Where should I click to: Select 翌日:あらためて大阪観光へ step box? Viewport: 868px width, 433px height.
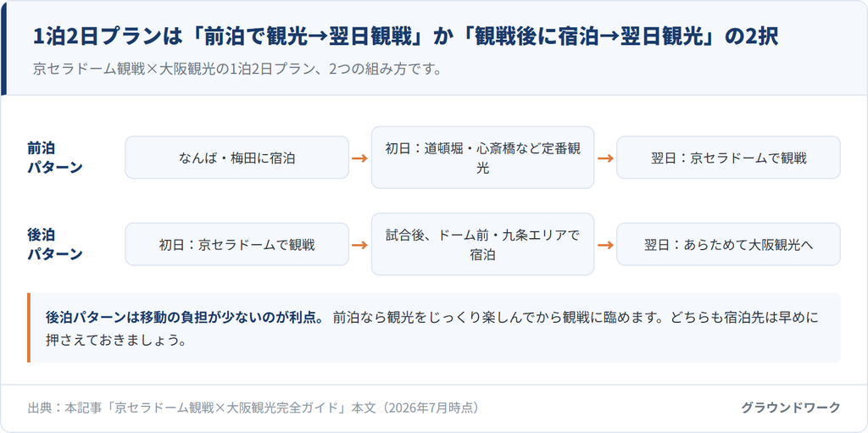pyautogui.click(x=728, y=244)
